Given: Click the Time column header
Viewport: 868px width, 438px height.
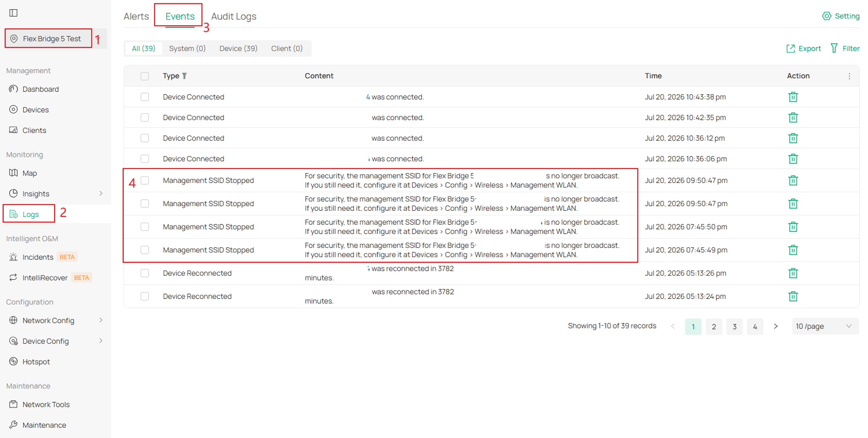Looking at the screenshot, I should pos(653,76).
